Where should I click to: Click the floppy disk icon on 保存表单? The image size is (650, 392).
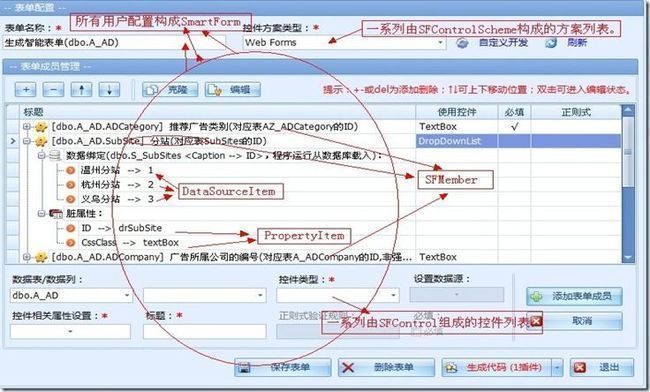tap(244, 368)
